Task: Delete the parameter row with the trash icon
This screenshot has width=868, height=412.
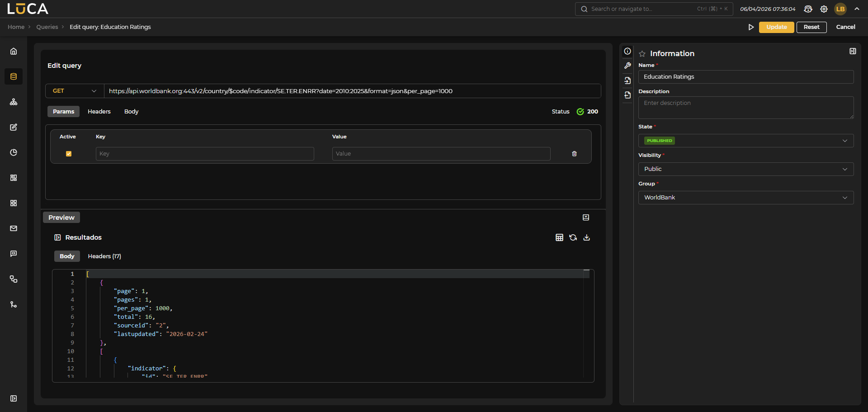Action: (x=574, y=154)
